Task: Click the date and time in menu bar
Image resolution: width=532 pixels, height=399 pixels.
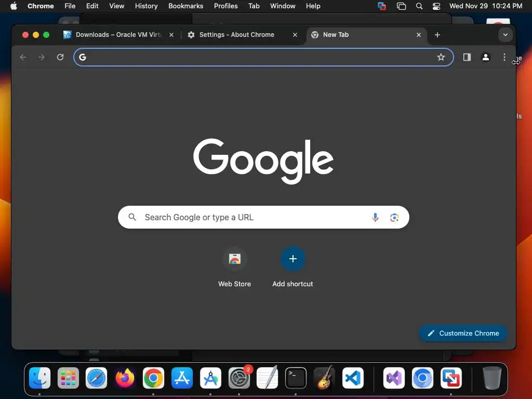Action: tap(486, 6)
